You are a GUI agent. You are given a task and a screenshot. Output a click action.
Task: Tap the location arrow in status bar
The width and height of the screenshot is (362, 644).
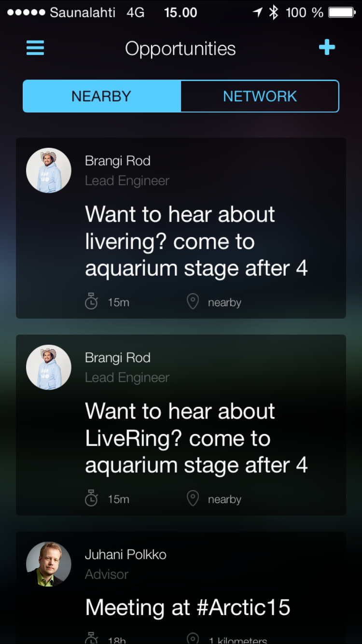click(258, 13)
